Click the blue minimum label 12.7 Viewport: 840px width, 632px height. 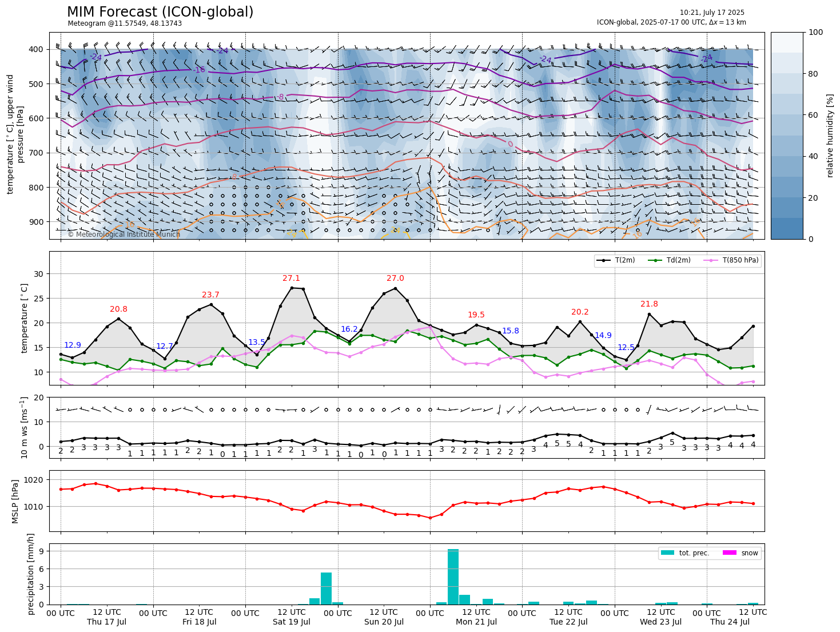click(165, 347)
